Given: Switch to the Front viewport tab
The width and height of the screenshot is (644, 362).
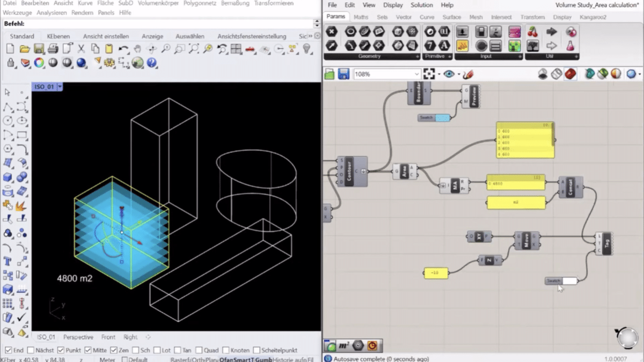Looking at the screenshot, I should pyautogui.click(x=108, y=337).
